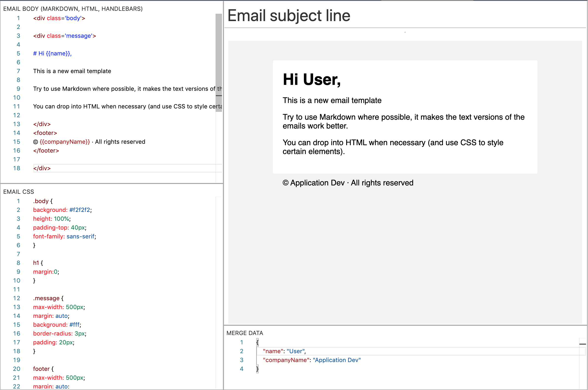The width and height of the screenshot is (588, 390).
Task: Click the copyright footer text in preview
Action: point(348,183)
